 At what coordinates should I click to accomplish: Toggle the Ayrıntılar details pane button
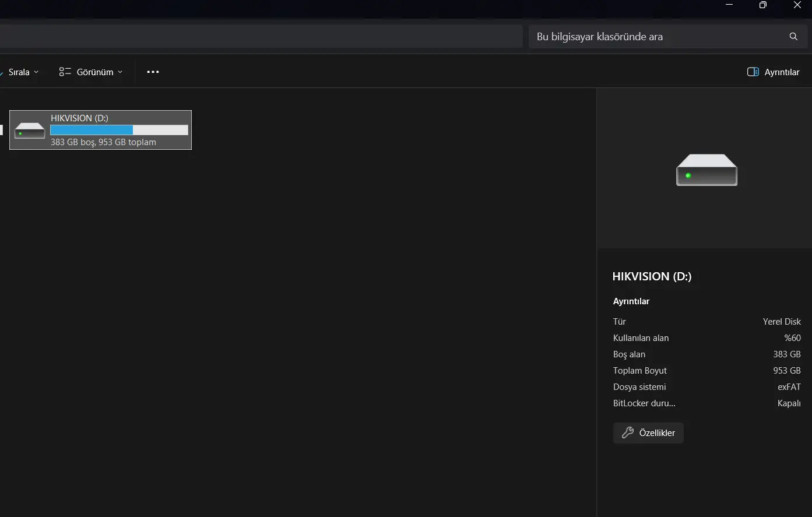[773, 72]
